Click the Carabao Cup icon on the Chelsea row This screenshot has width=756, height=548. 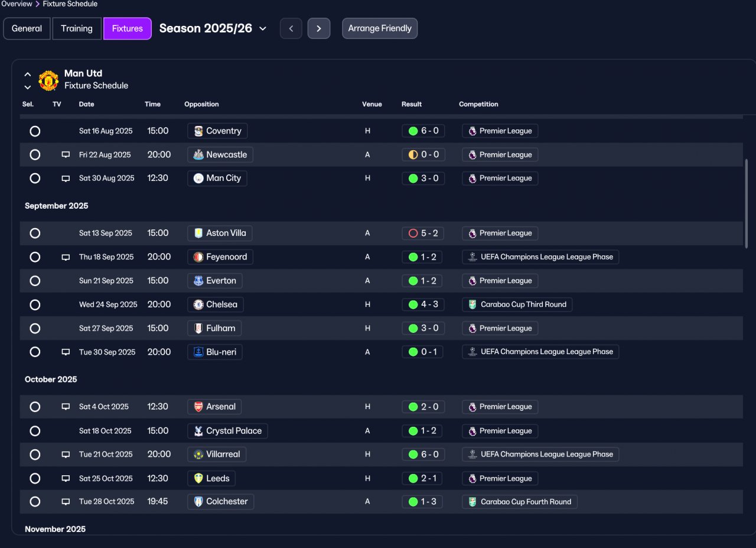pyautogui.click(x=472, y=304)
